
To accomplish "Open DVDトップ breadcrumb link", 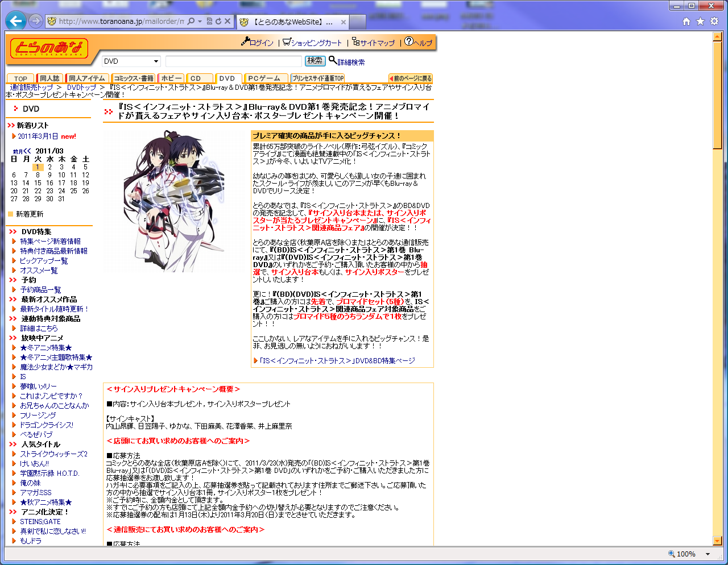I will tap(82, 88).
